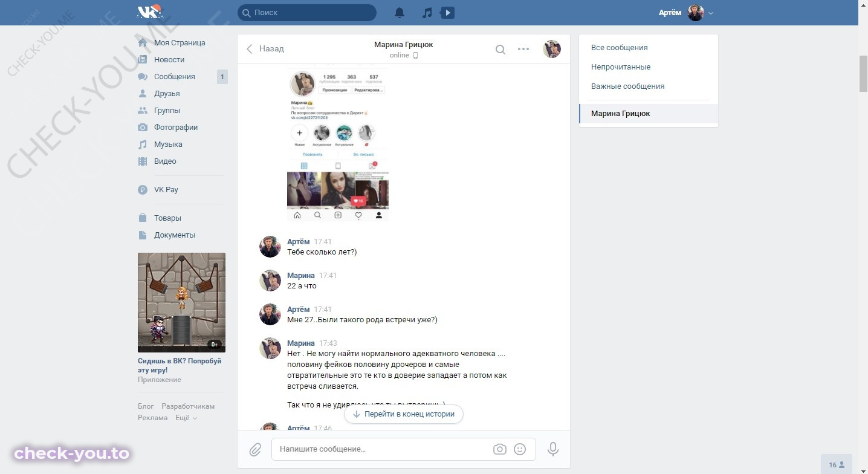This screenshot has height=474, width=868.
Task: Click the chat bubble icon beside Сообщения
Action: [143, 77]
